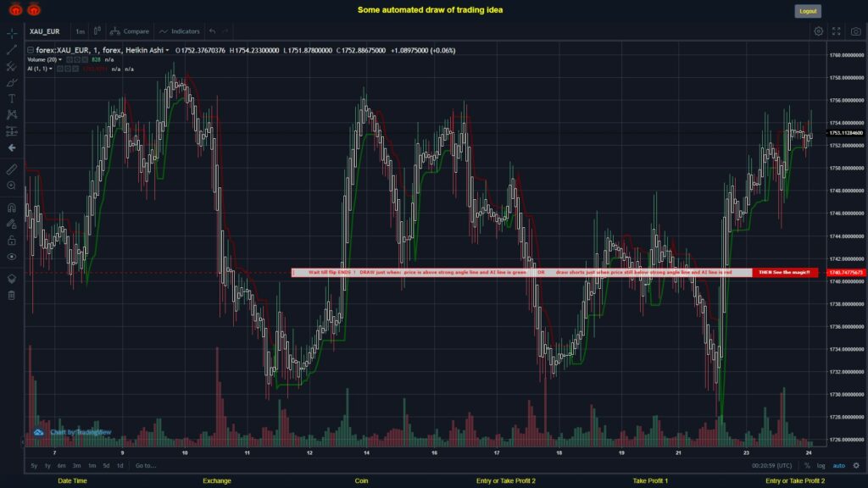Set the time range to 5d
The height and width of the screenshot is (488, 868).
tap(106, 465)
